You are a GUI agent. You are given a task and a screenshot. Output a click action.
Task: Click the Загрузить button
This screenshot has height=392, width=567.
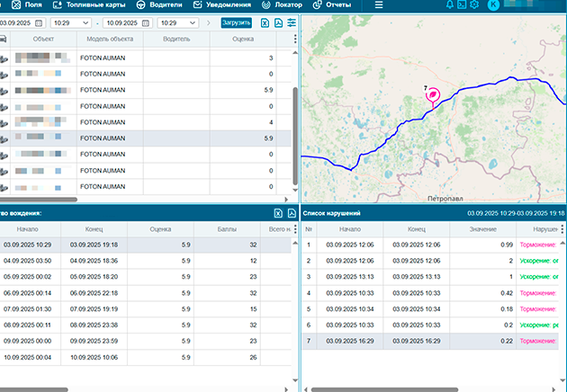pos(236,22)
